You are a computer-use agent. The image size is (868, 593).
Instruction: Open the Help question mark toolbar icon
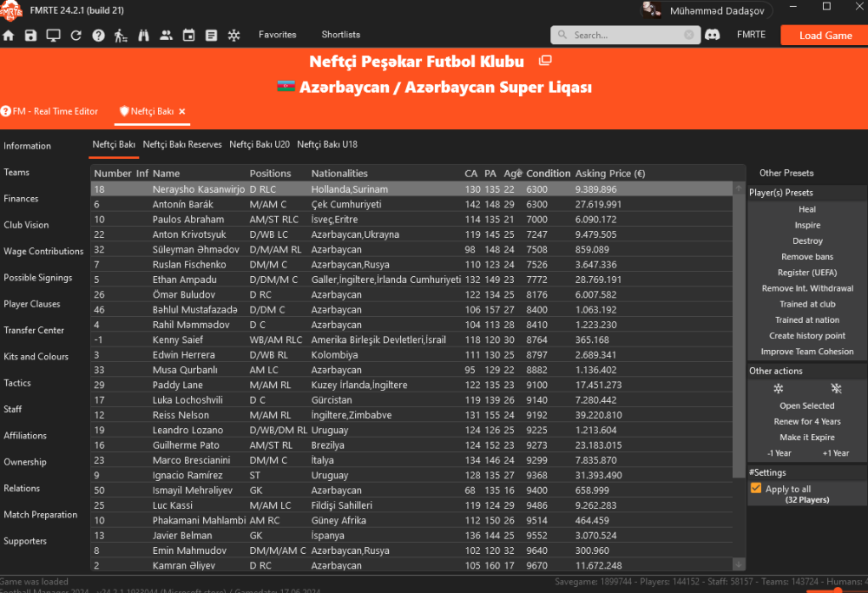pos(99,36)
